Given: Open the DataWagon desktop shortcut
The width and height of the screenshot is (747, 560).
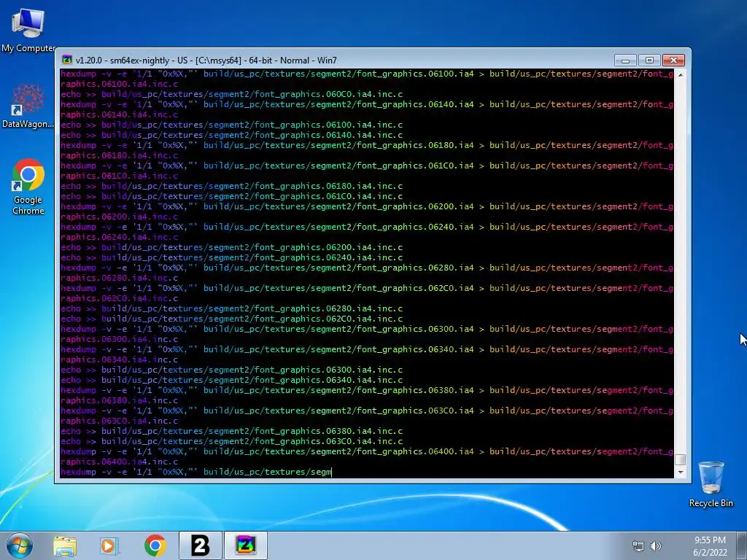Looking at the screenshot, I should point(28,105).
